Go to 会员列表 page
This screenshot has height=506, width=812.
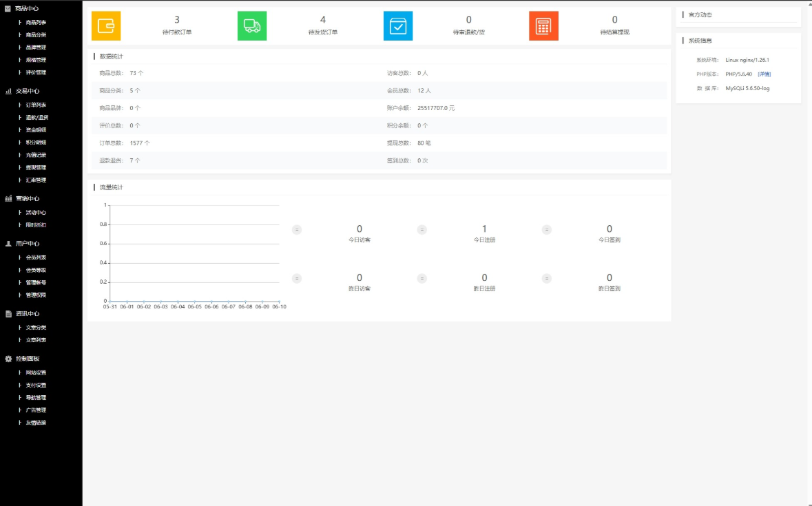point(36,257)
